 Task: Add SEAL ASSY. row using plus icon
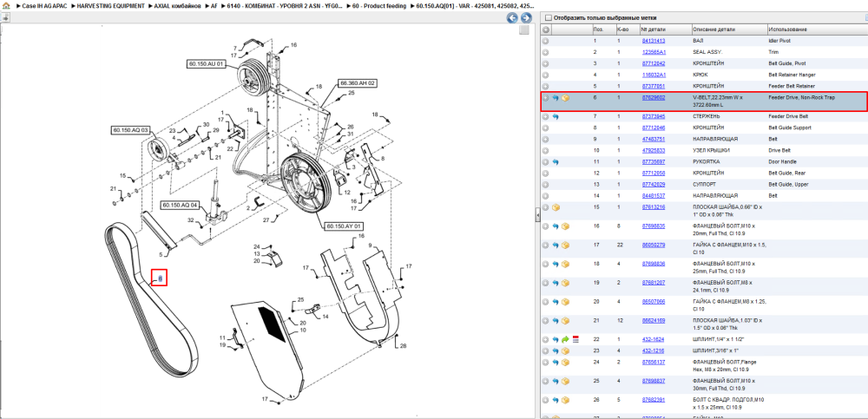tap(546, 52)
